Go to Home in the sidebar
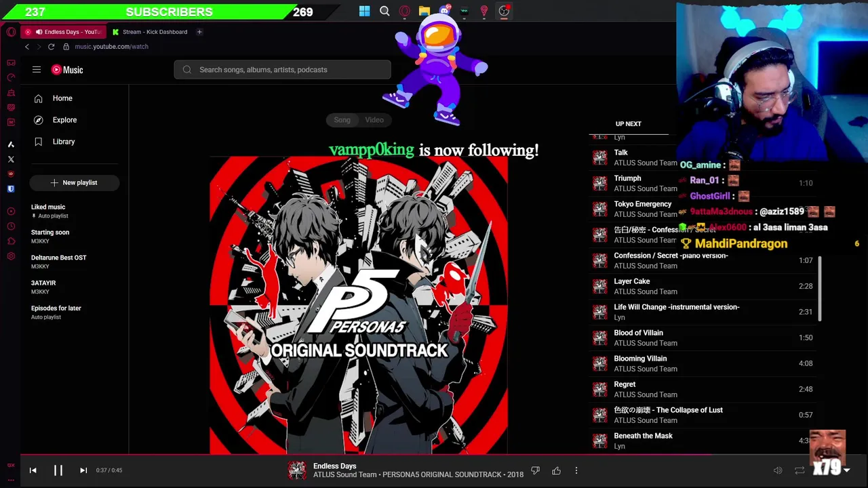This screenshot has height=488, width=868. click(75, 98)
